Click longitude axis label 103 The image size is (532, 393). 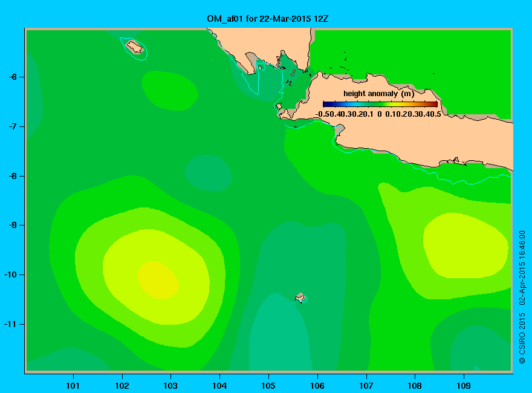click(x=170, y=386)
